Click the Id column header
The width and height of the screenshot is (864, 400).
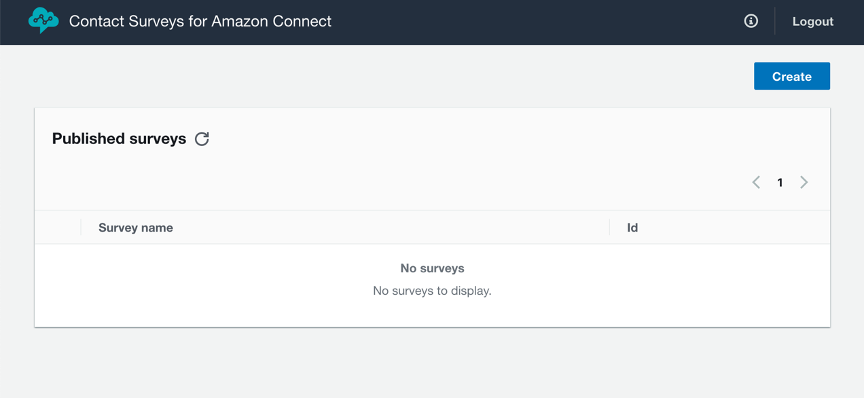[x=632, y=228]
